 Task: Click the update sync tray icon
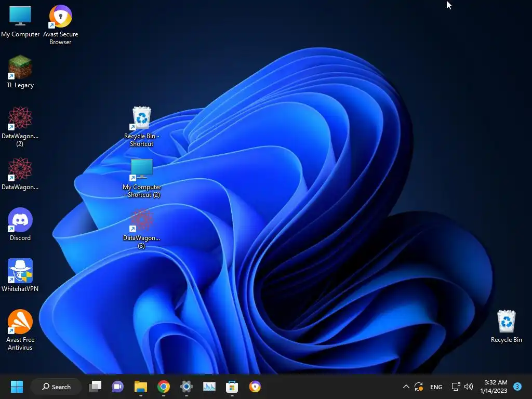tap(419, 387)
